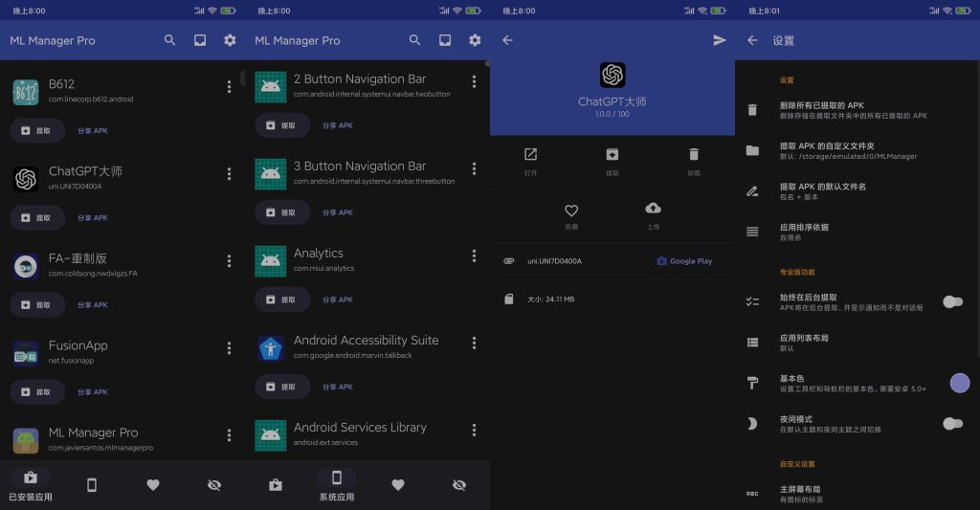Open the three-dot menu for ChatGPT大师 row
This screenshot has width=980, height=510.
pos(229,174)
